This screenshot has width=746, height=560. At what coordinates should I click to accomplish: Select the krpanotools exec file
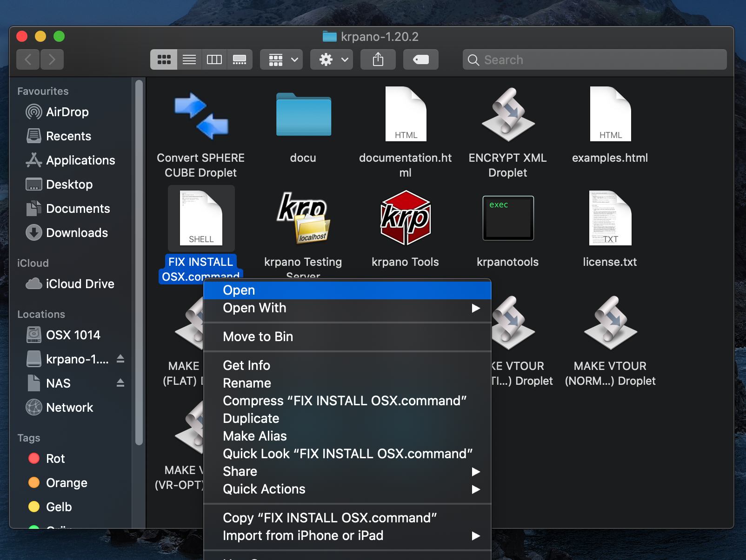[x=507, y=218]
